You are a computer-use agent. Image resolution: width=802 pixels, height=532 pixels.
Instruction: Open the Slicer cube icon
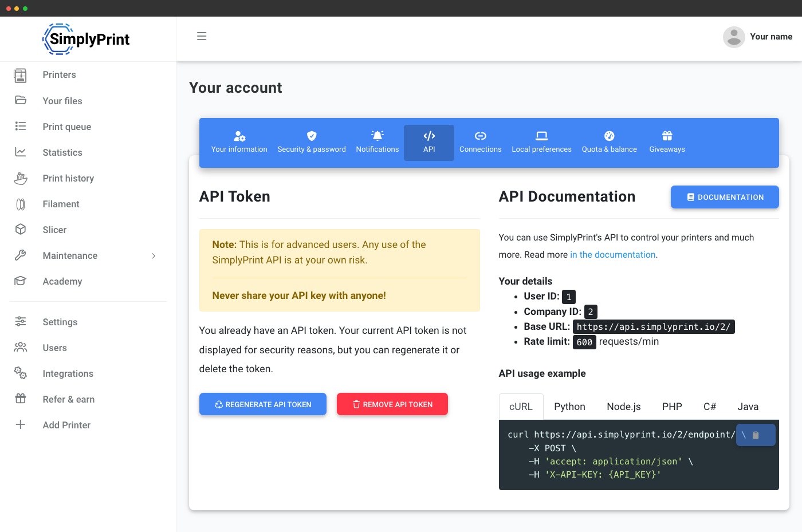click(21, 229)
